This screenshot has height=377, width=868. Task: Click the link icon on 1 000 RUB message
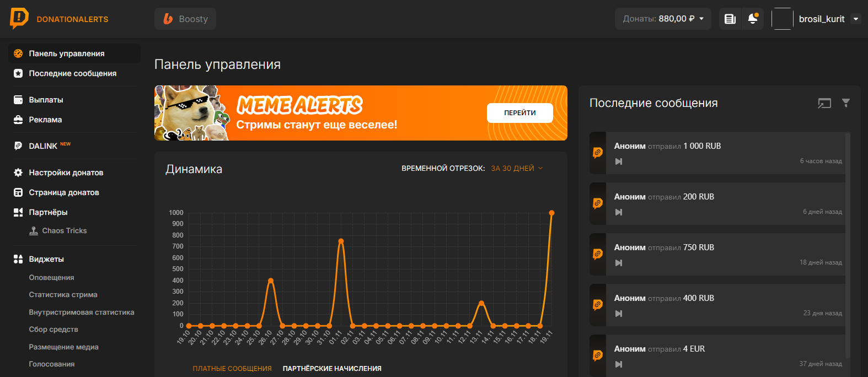(x=598, y=153)
